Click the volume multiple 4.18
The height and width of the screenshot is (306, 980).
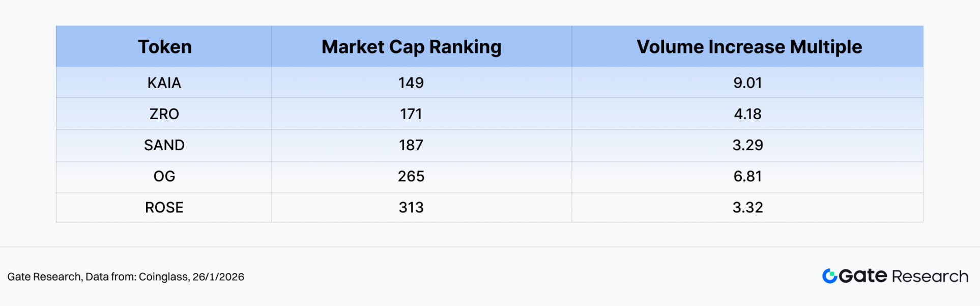point(747,114)
